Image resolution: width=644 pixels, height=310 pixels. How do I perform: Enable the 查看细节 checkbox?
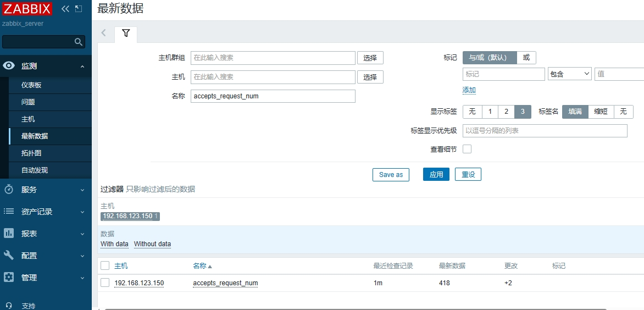coord(467,149)
